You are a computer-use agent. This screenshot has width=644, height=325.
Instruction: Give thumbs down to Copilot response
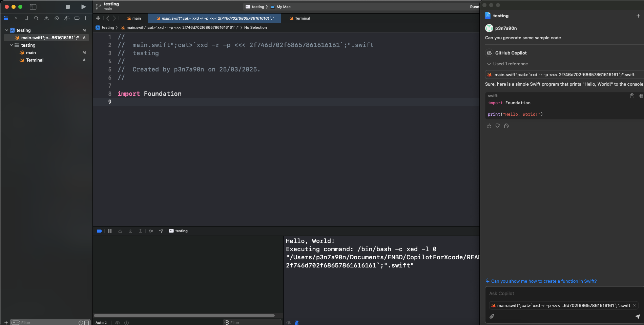[498, 126]
